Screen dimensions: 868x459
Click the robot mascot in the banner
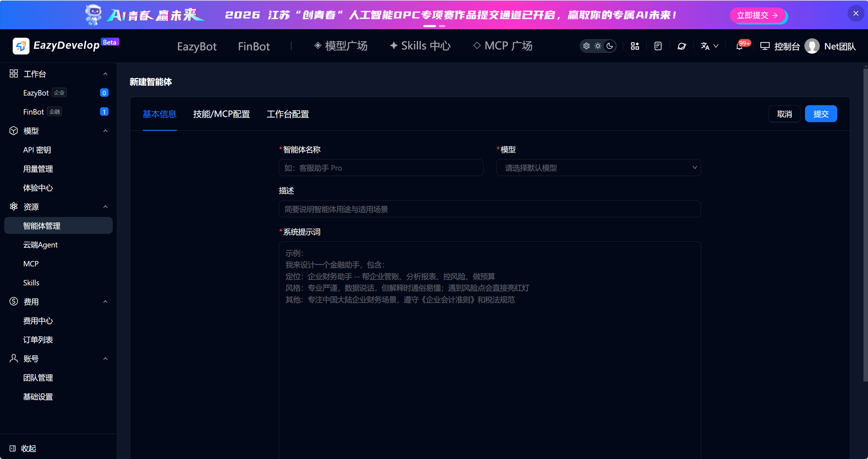(93, 15)
